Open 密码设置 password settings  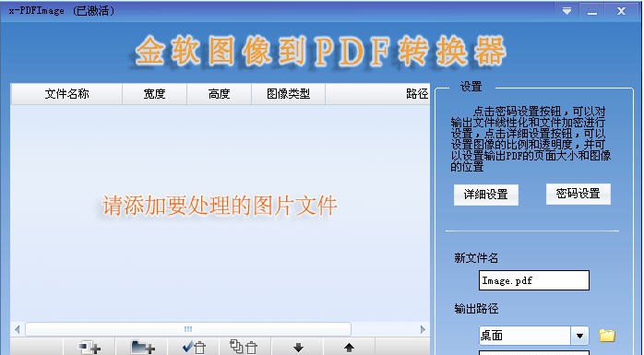click(x=578, y=194)
